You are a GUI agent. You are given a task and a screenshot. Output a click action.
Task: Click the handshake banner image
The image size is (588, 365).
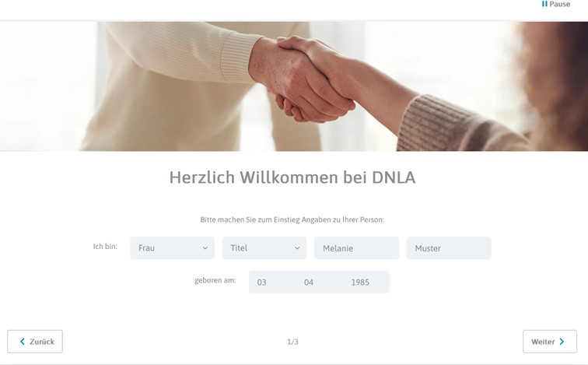pyautogui.click(x=294, y=86)
